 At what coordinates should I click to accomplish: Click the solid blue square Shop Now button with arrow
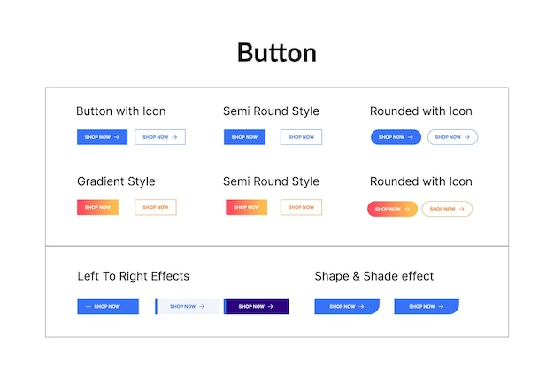tap(102, 137)
